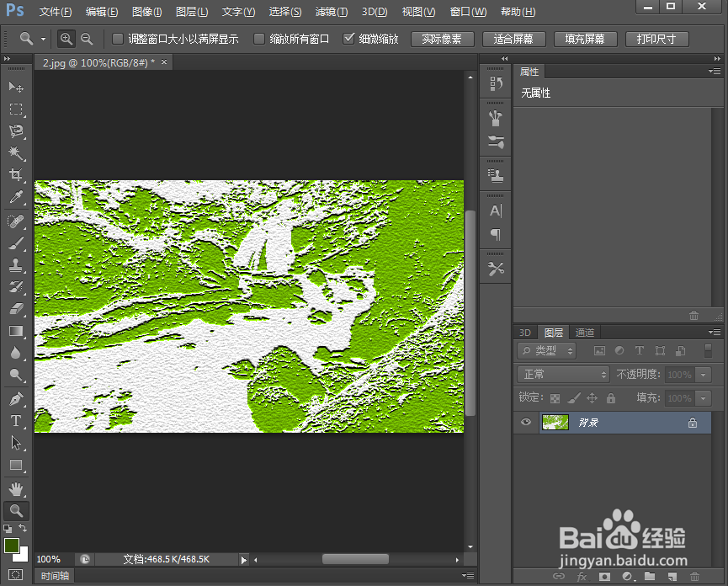Image resolution: width=728 pixels, height=586 pixels.
Task: Check resize windows to fit option
Action: pos(118,39)
